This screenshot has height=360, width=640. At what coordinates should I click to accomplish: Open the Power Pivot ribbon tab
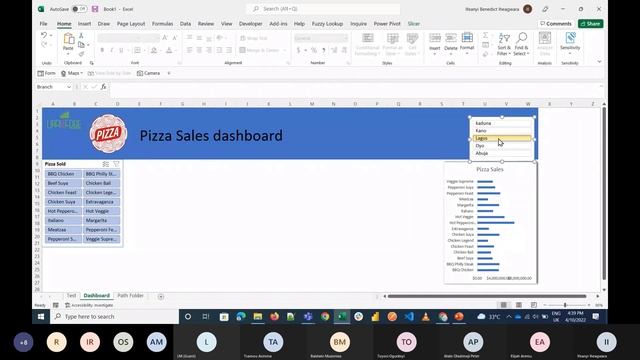387,24
